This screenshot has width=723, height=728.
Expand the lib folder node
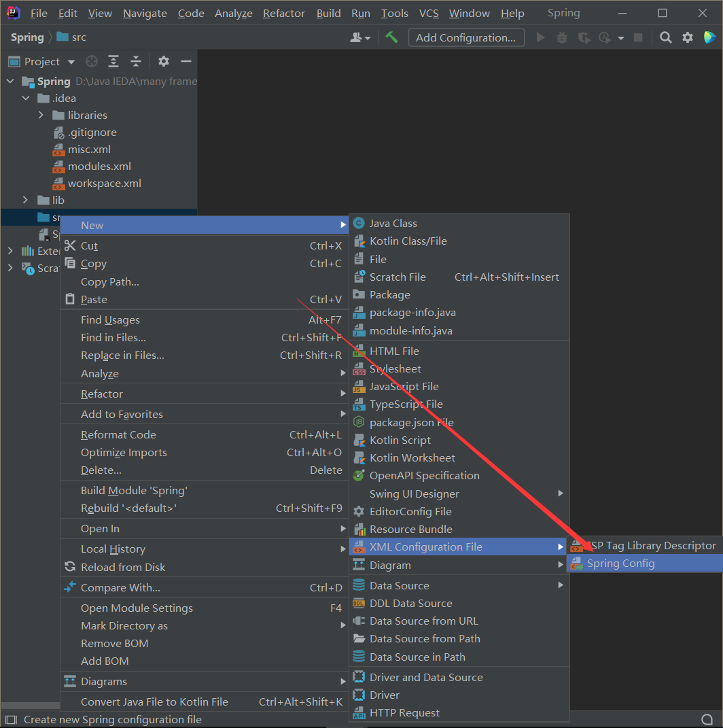point(26,200)
